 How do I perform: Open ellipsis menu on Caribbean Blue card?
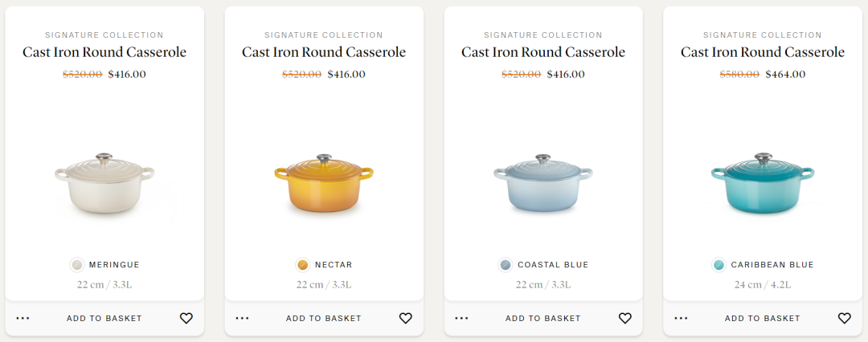click(x=681, y=319)
